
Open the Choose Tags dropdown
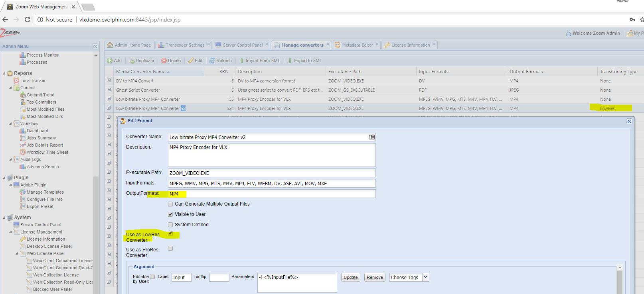[425, 277]
